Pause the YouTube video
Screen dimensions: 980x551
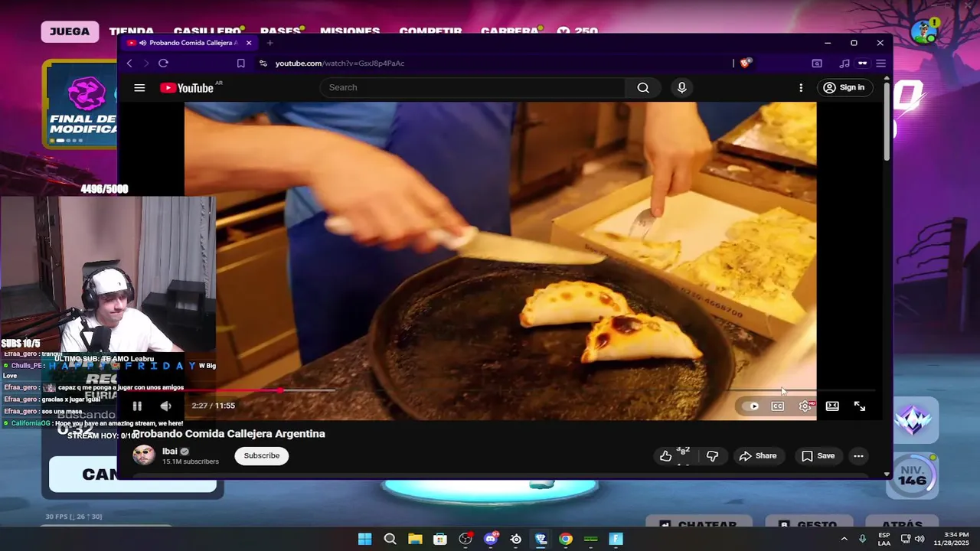[137, 406]
